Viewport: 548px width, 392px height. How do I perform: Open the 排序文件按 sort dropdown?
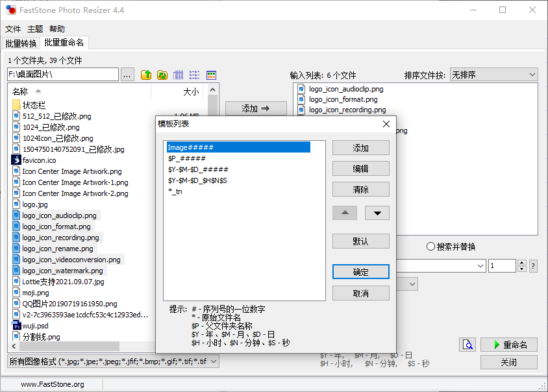(493, 75)
